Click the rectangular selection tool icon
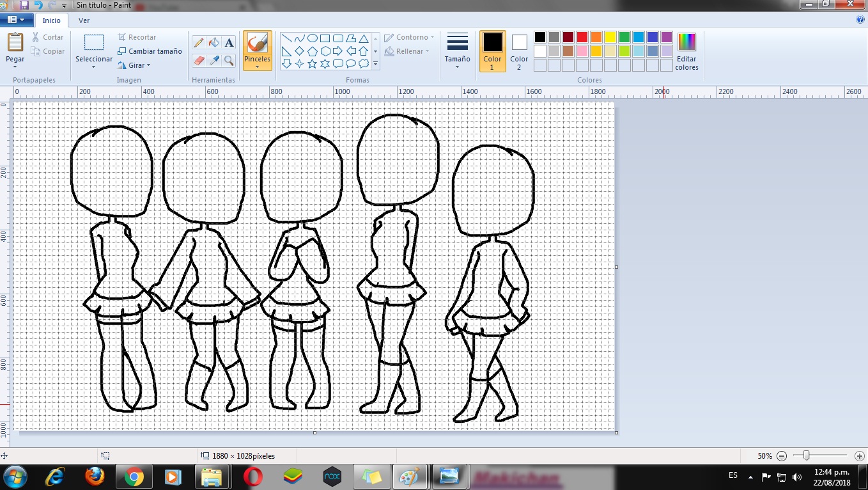The image size is (868, 490). [x=94, y=43]
